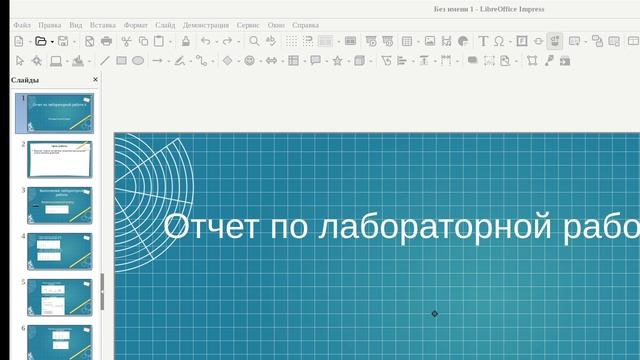
Task: Expand the New Slide layout dropdown arrow
Action: pos(586,42)
